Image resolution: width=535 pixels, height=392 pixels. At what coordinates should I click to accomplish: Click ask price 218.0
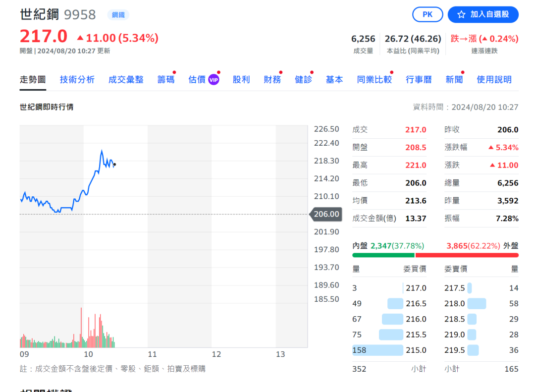[454, 304]
